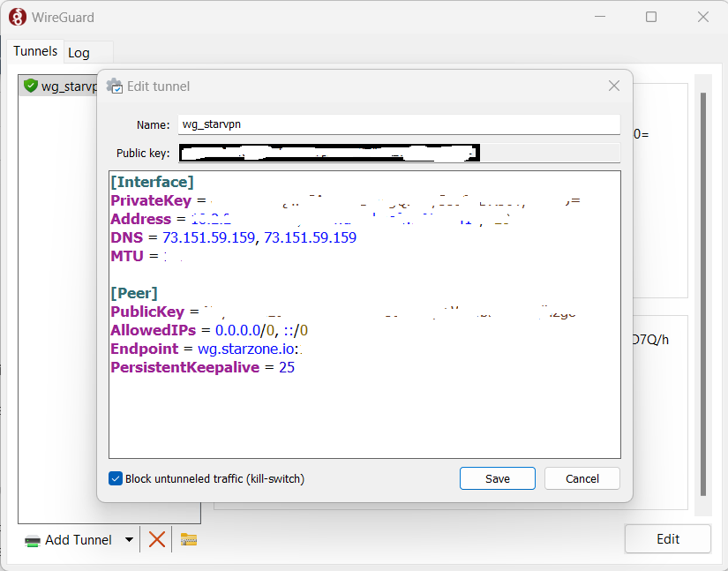Click the main window vertical scrollbar
Screen dimensions: 728x571
703,294
